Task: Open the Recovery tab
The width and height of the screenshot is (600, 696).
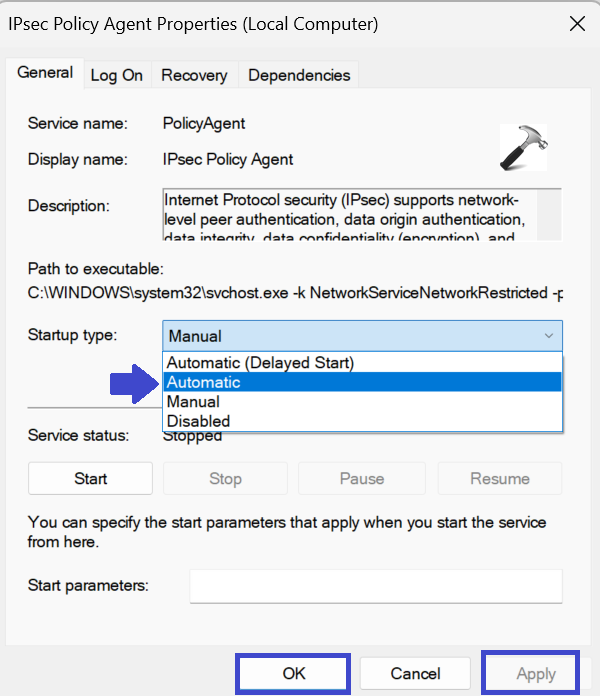Action: [x=194, y=75]
